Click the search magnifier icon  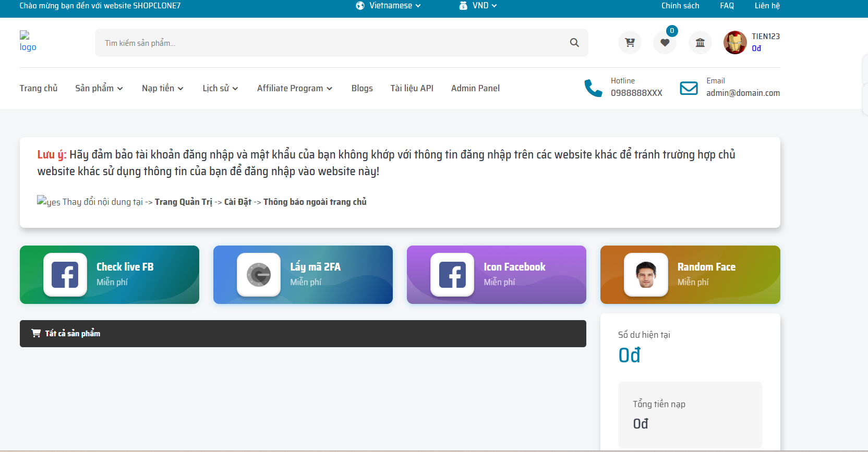[574, 43]
